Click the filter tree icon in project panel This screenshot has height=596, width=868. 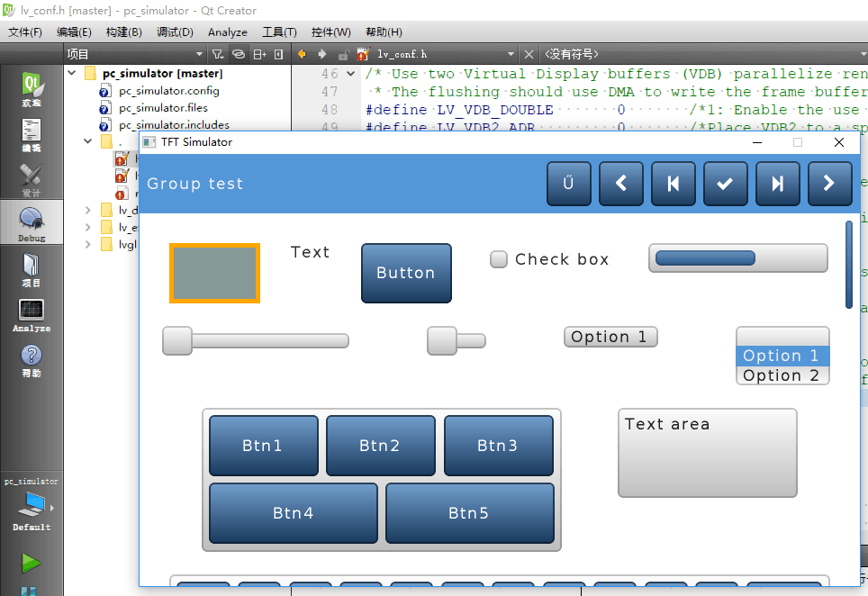[x=218, y=54]
